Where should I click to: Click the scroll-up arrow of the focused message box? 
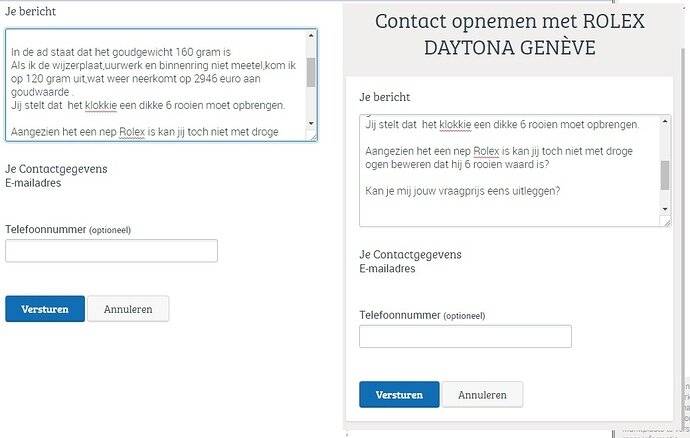coord(311,37)
